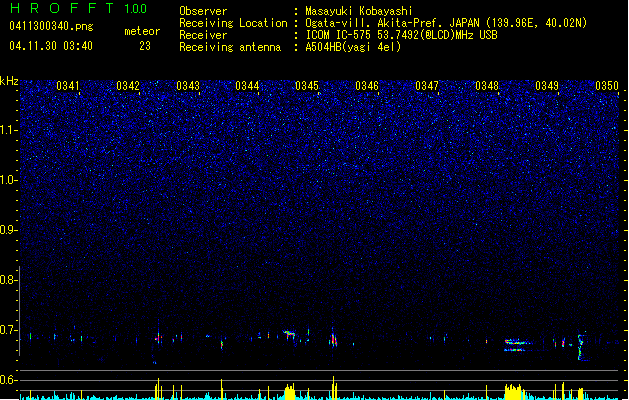Image resolution: width=629 pixels, height=400 pixels.
Task: Click the 0.8 frequency axis label
Action: tap(8, 280)
